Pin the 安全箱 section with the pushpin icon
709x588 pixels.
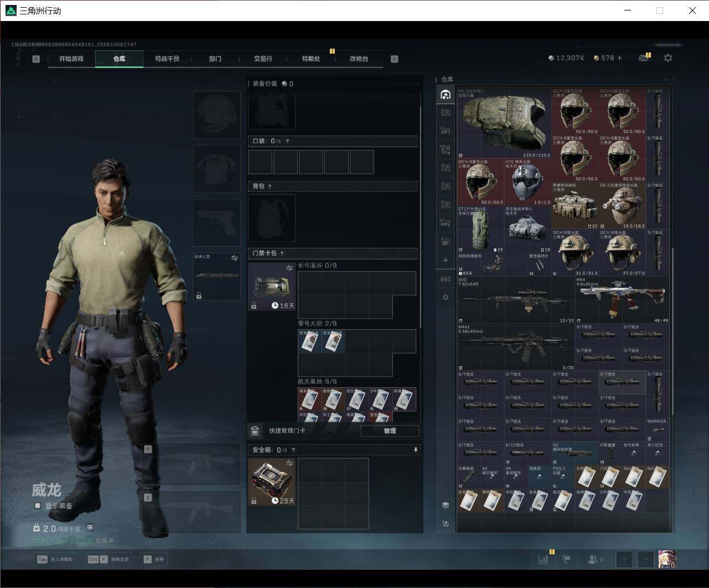click(x=416, y=450)
